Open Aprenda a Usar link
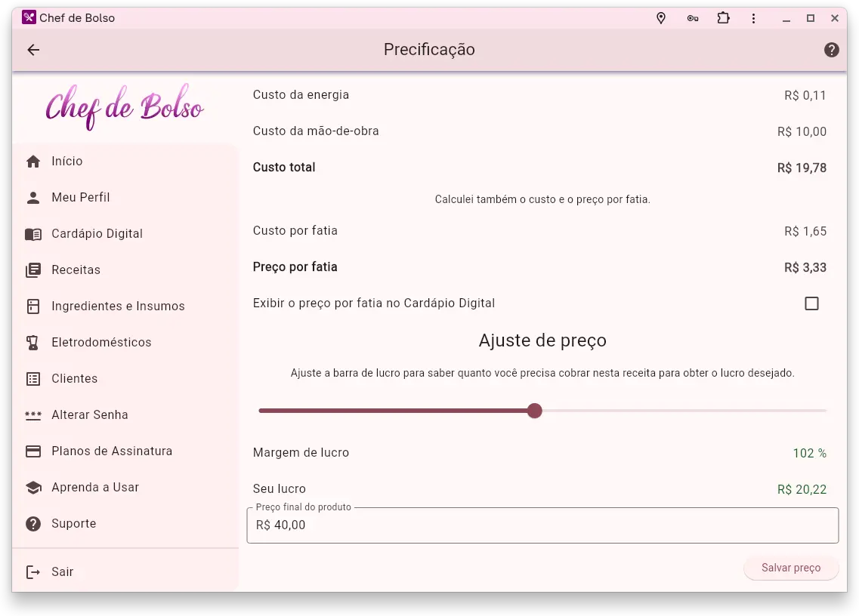This screenshot has width=859, height=616. pyautogui.click(x=95, y=488)
